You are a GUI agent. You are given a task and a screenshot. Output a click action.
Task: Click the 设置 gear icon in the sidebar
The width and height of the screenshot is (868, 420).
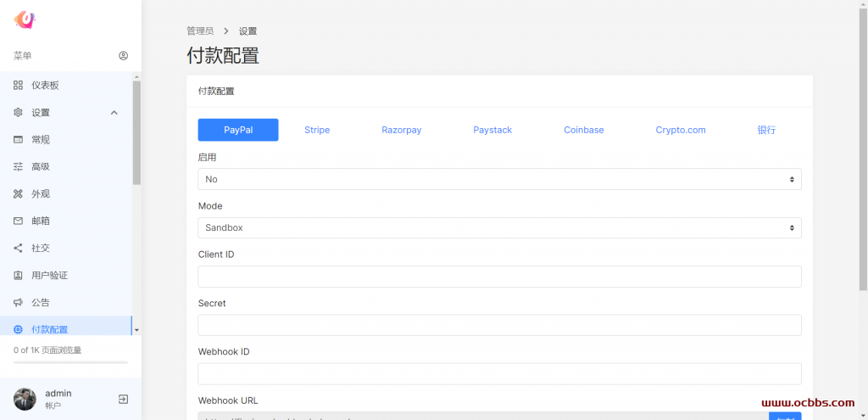coord(18,113)
